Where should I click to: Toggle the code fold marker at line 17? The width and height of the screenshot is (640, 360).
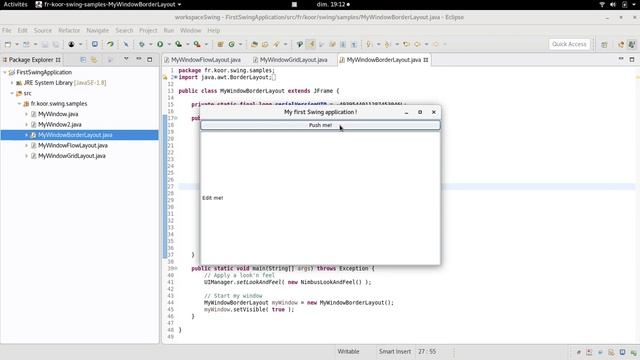(x=176, y=118)
